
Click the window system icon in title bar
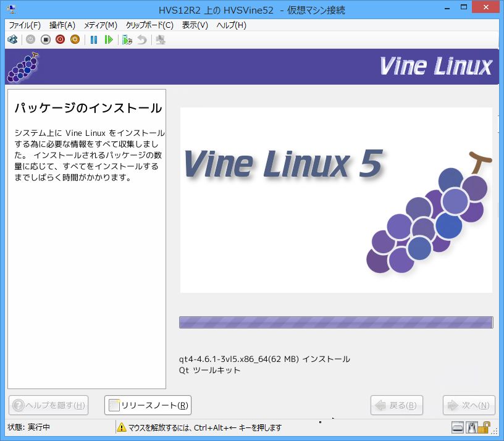tap(12, 9)
